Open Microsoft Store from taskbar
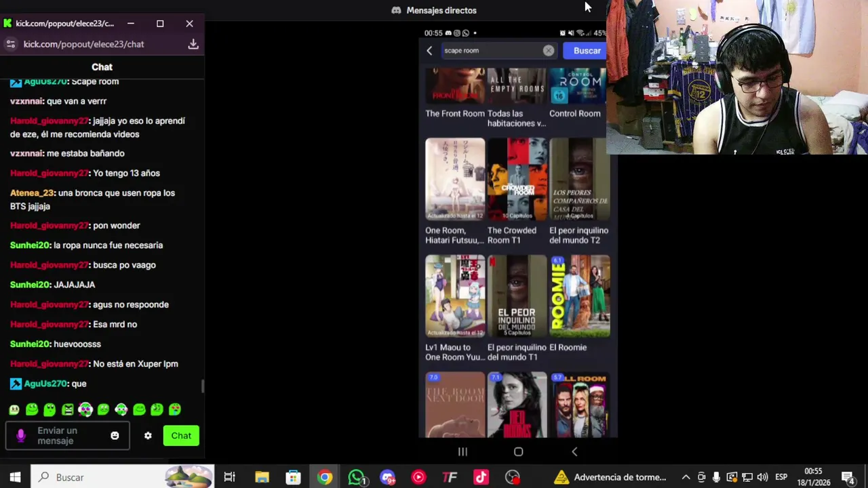Image resolution: width=868 pixels, height=488 pixels. [293, 477]
